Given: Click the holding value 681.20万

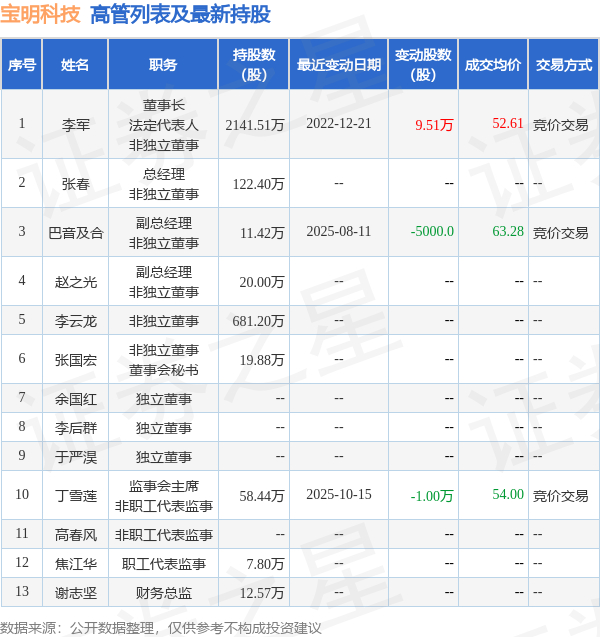Looking at the screenshot, I should [x=258, y=321].
